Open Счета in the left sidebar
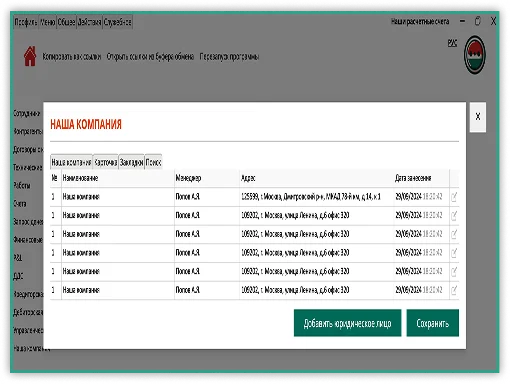 pos(20,203)
